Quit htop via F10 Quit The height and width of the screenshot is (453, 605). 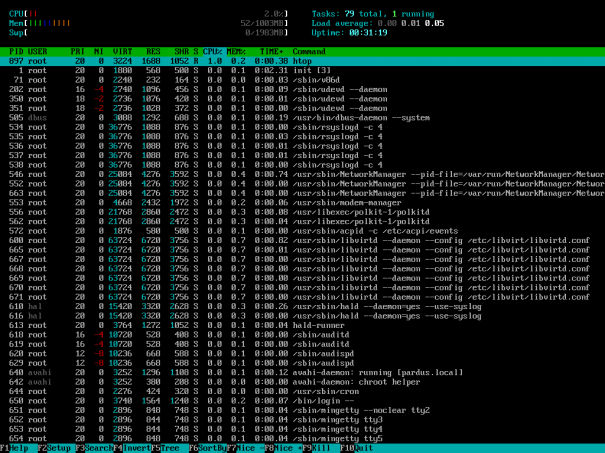click(x=357, y=448)
